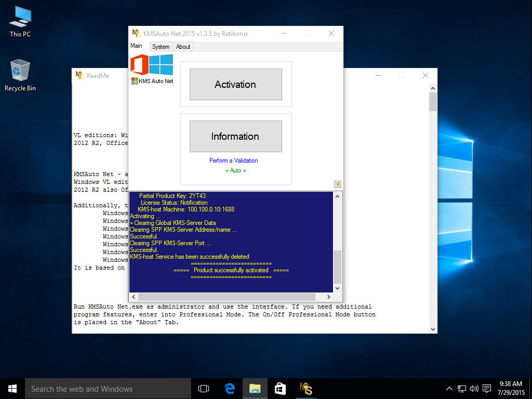Switch to the System tab

pos(161,47)
